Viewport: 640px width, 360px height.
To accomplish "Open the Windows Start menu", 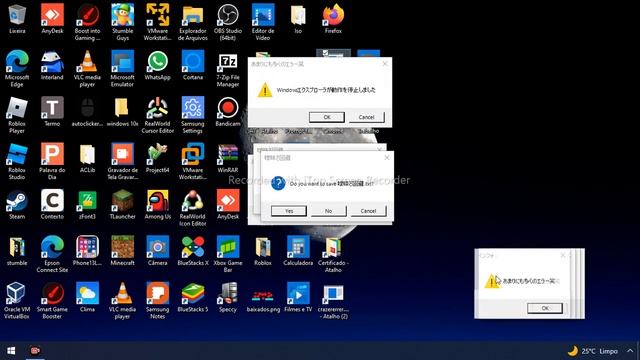I will [11, 351].
